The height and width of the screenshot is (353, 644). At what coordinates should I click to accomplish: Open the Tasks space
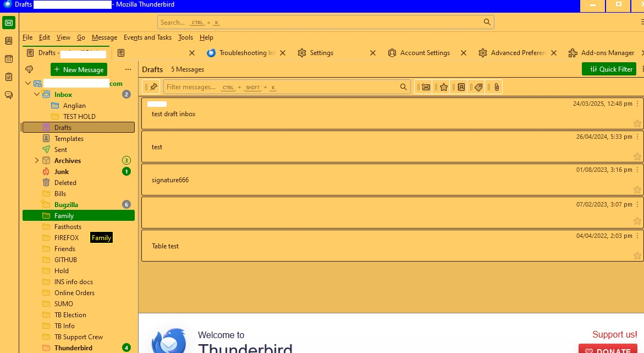(9, 77)
